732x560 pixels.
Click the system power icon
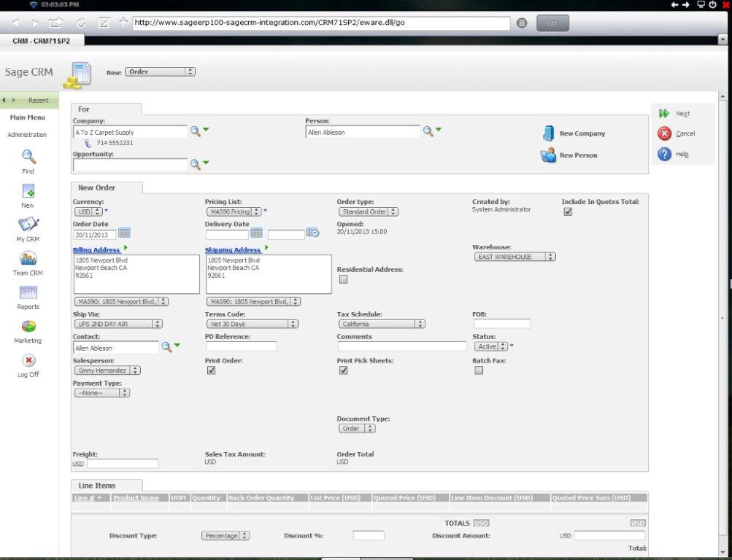[x=712, y=4]
